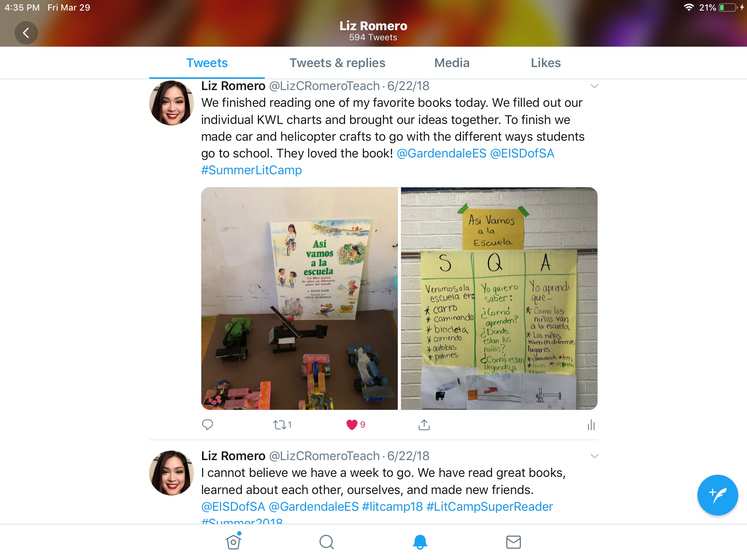Open the Search tab
The height and width of the screenshot is (560, 747).
click(326, 542)
